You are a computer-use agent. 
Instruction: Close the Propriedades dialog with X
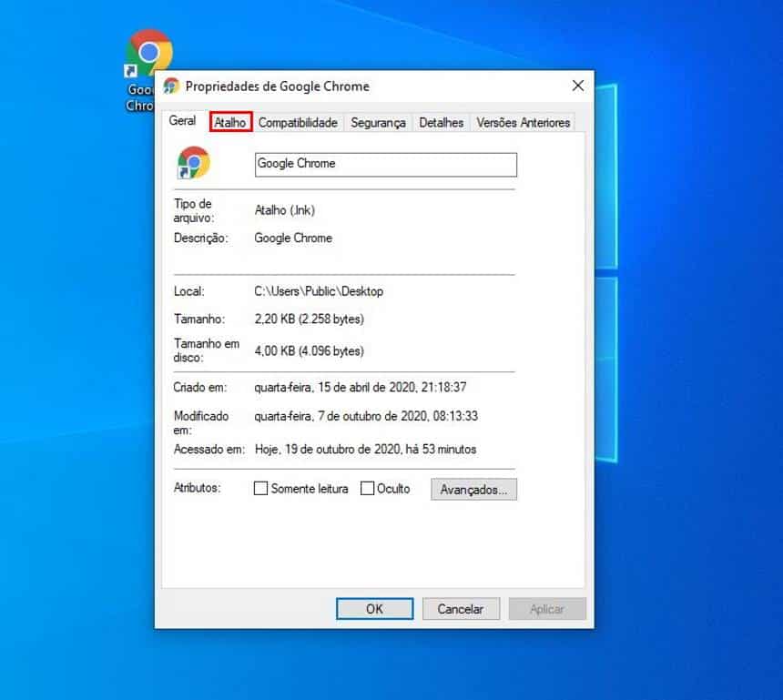[x=578, y=86]
